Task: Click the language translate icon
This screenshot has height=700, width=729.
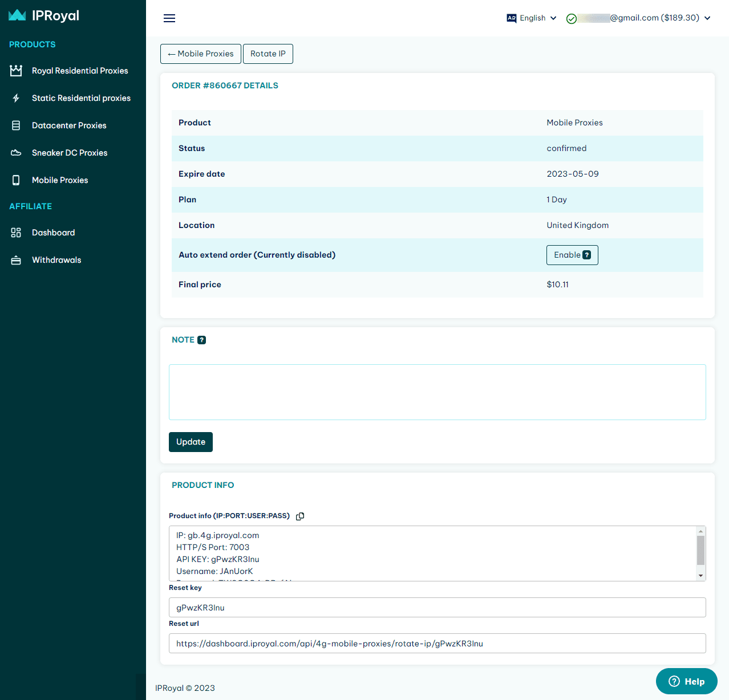Action: coord(512,18)
